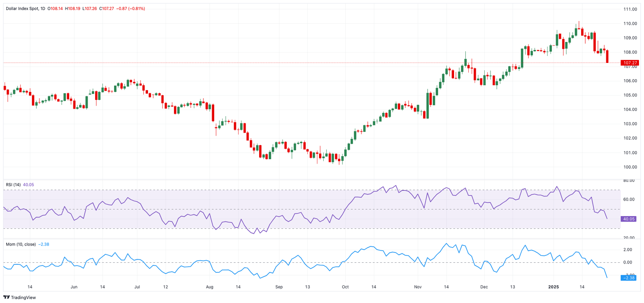
Task: Select the Dollar Index Spot chart title
Action: pyautogui.click(x=23, y=8)
